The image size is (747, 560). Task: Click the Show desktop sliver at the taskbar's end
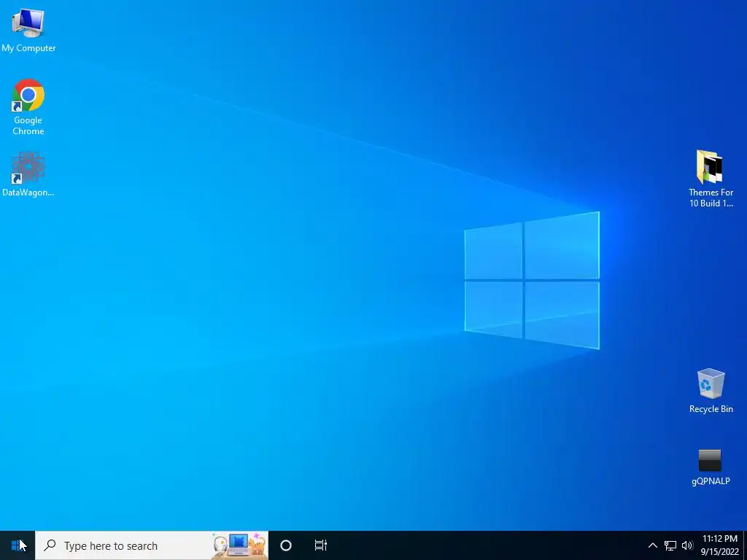pyautogui.click(x=745, y=545)
